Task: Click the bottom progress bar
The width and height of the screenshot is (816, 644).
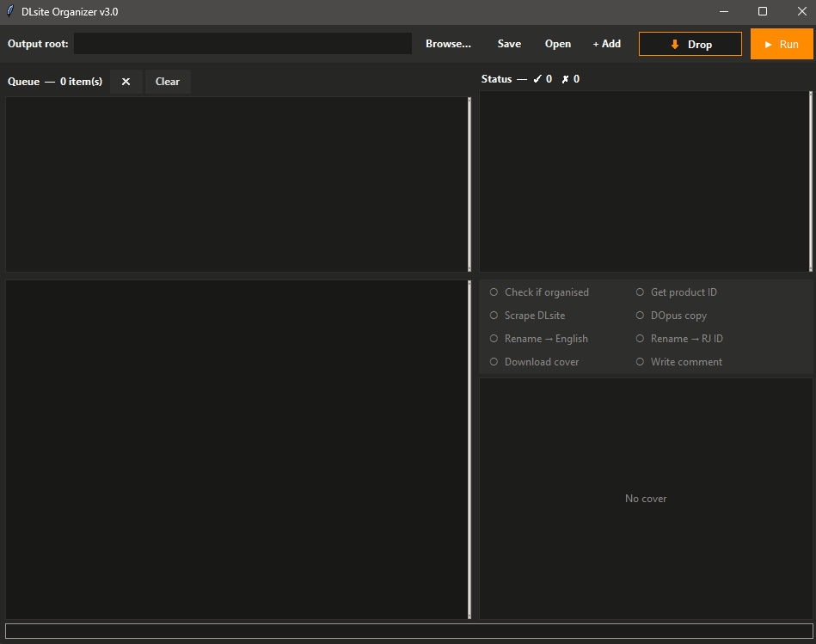Action: pos(409,630)
